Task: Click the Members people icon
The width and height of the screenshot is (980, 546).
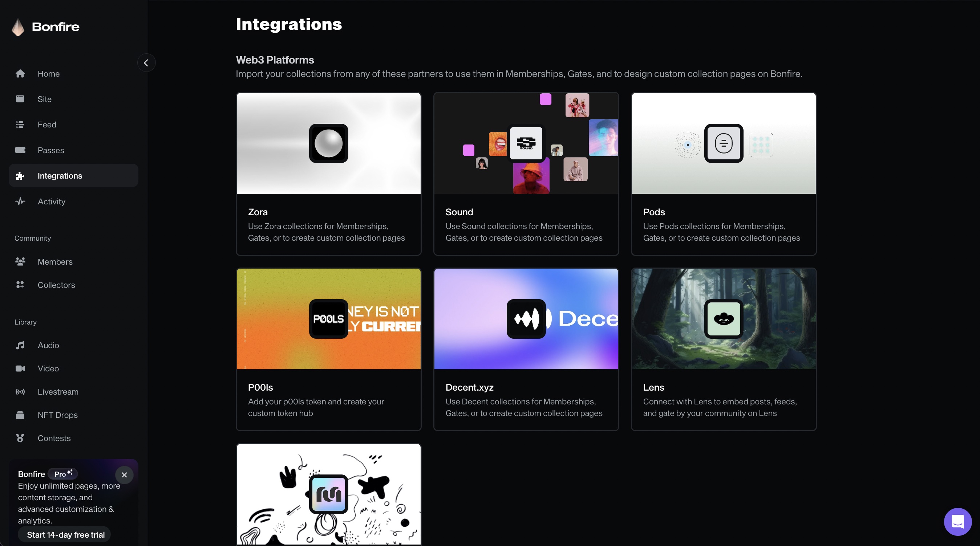Action: pyautogui.click(x=20, y=261)
